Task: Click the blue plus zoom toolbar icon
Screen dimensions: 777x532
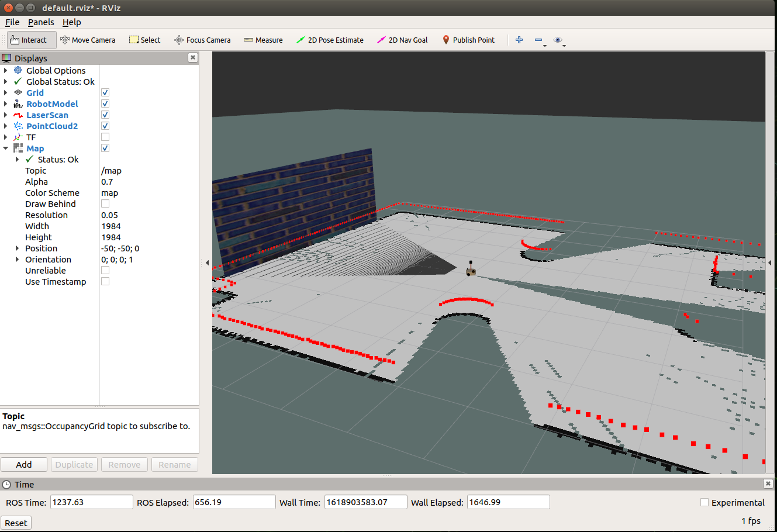Action: point(519,39)
